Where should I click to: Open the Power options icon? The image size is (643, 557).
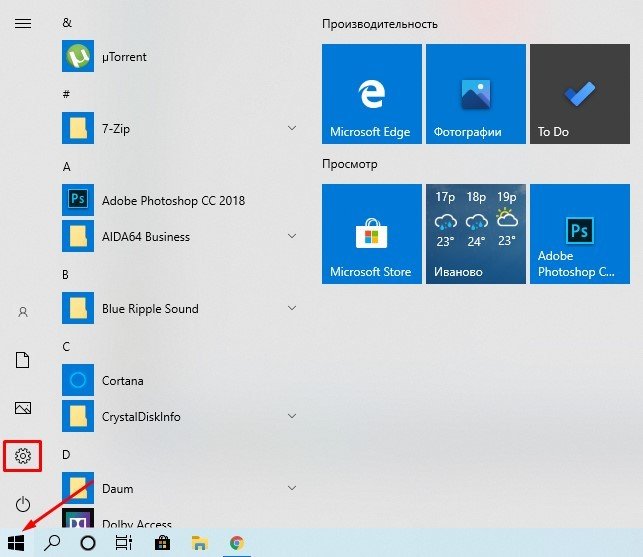pos(23,504)
